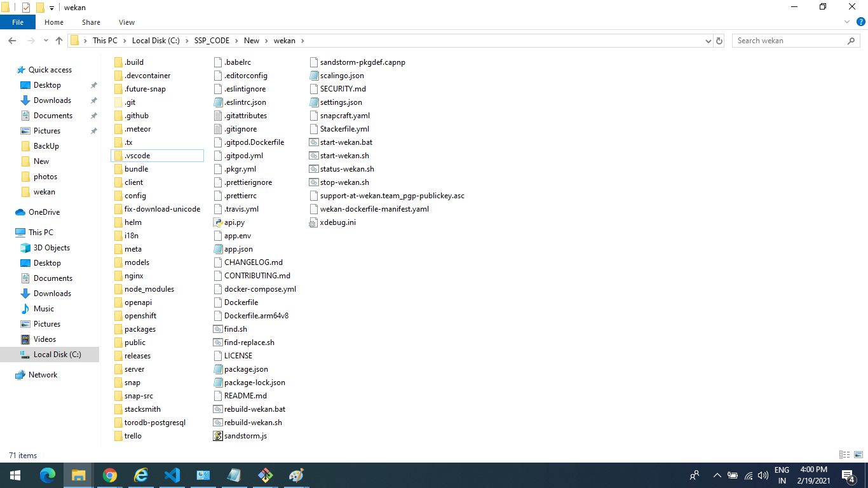Screen dimensions: 868x488
Task: Switch to the Large icons view in the status bar
Action: click(x=858, y=455)
